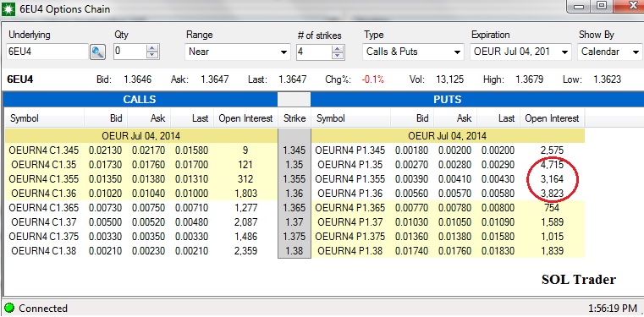This screenshot has width=644, height=317.
Task: Select call option OEURN4 C1.355
Action: (43, 179)
